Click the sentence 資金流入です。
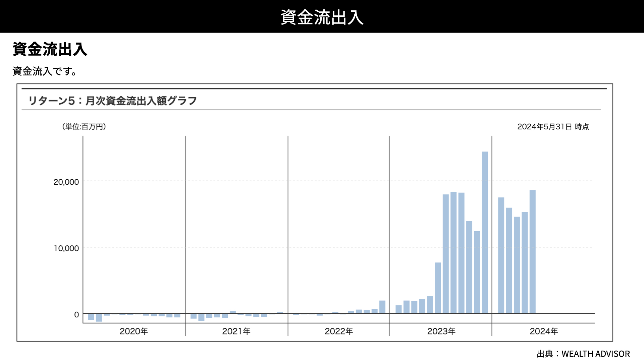 (45, 71)
